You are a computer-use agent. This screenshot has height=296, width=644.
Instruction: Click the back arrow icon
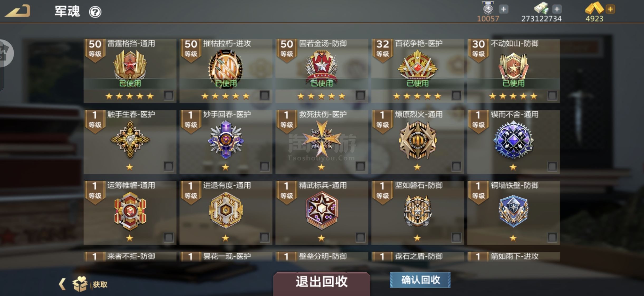point(17,11)
